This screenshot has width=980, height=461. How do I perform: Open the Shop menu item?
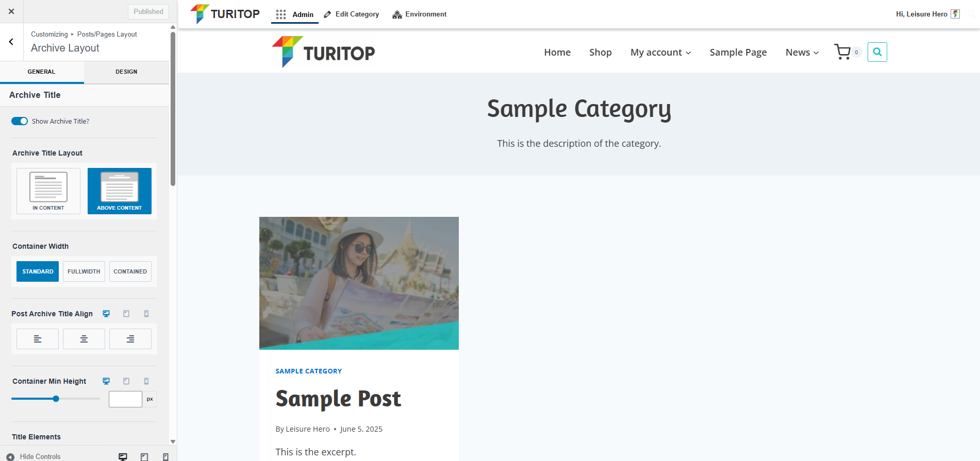[600, 53]
